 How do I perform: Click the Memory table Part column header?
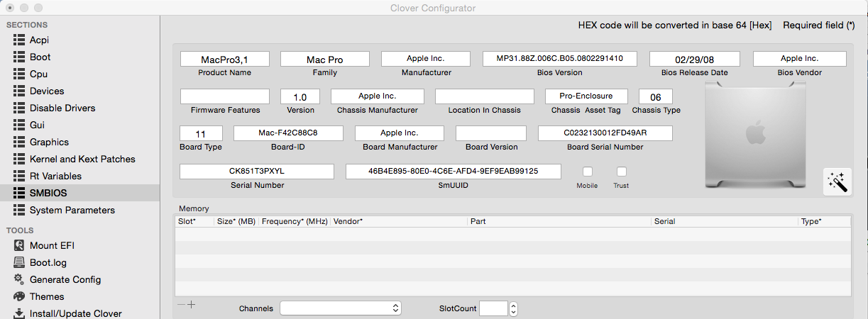click(560, 221)
